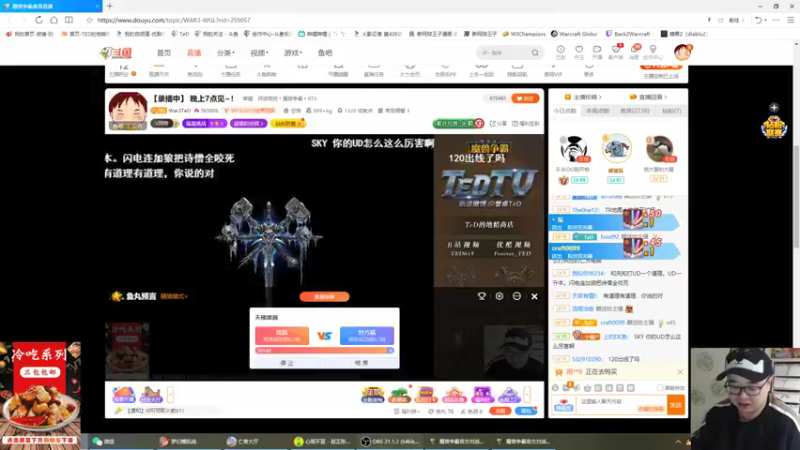
Task: Open the 鱼丸预言 简易模式 link
Action: pyautogui.click(x=173, y=296)
